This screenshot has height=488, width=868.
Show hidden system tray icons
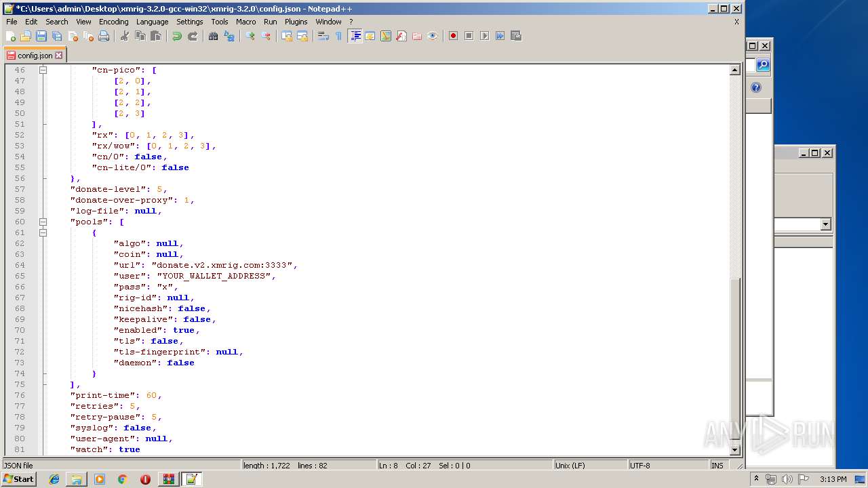(x=757, y=479)
